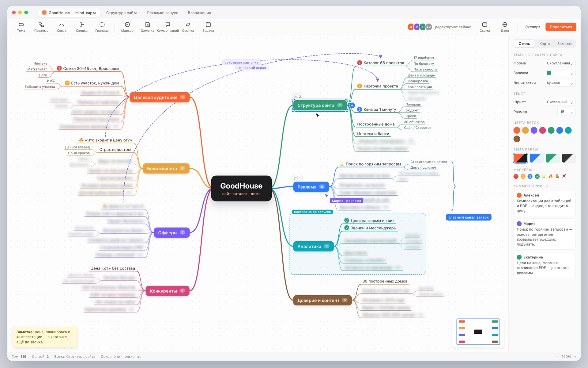The width and height of the screenshot is (588, 368).
Task: Choose the purple branch color swatch
Action: (534, 130)
